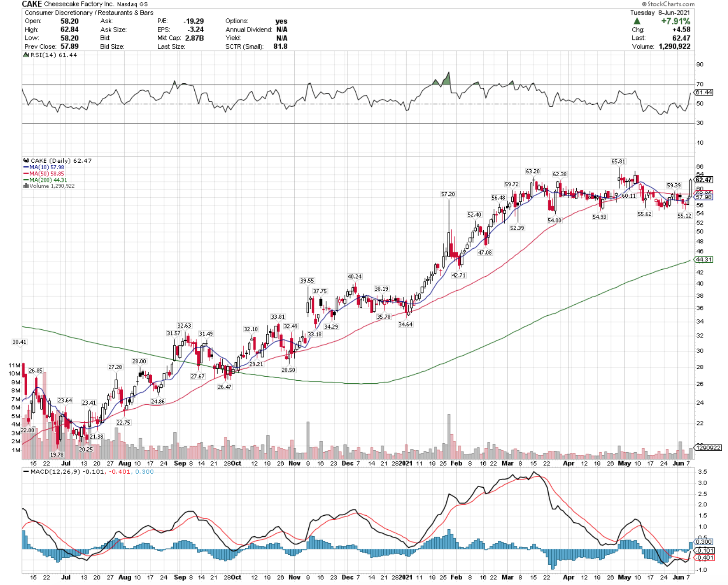Click the 65.81 price high label
728x585 pixels.
tap(618, 161)
